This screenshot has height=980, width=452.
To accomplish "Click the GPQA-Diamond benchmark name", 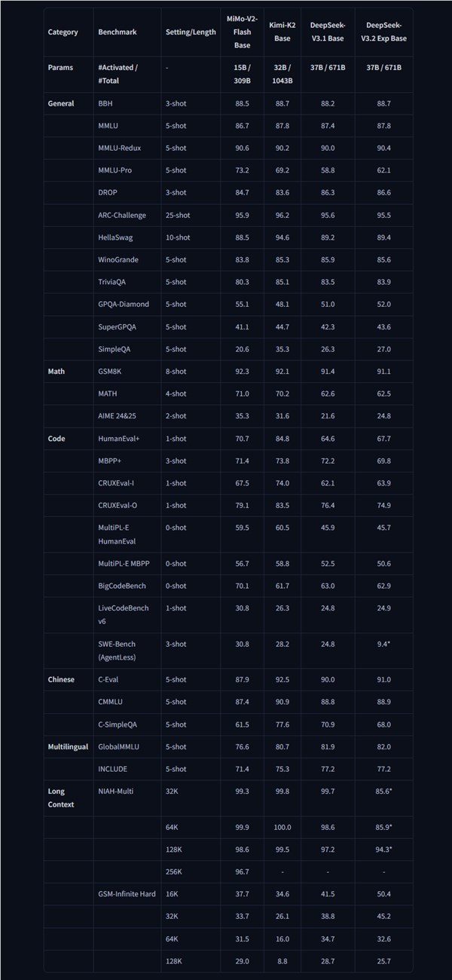I will coord(124,304).
